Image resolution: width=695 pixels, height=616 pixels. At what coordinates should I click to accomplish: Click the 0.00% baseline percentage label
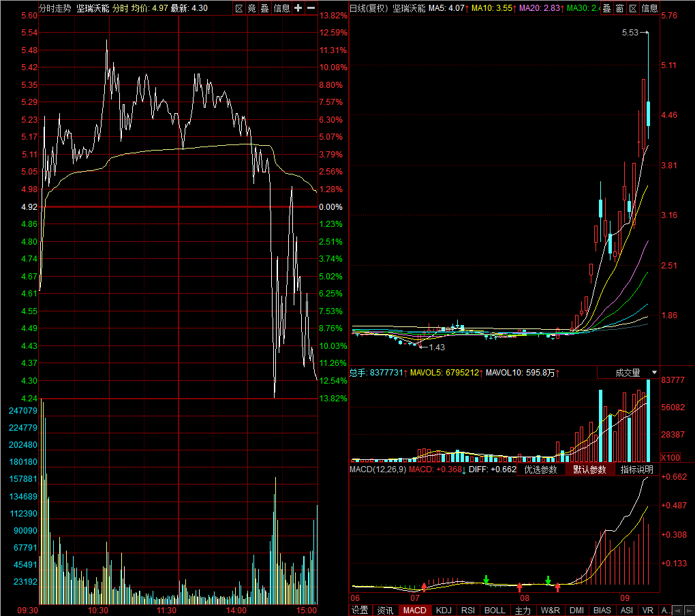point(330,207)
